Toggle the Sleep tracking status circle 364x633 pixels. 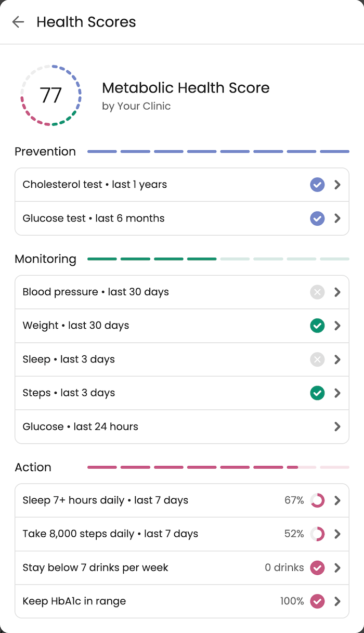coord(317,359)
